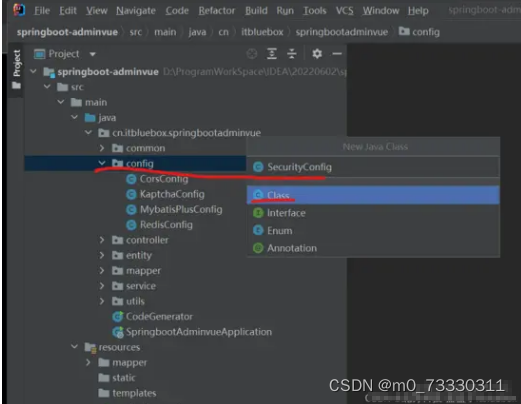Choose Class in New Java Class popup

(x=373, y=195)
